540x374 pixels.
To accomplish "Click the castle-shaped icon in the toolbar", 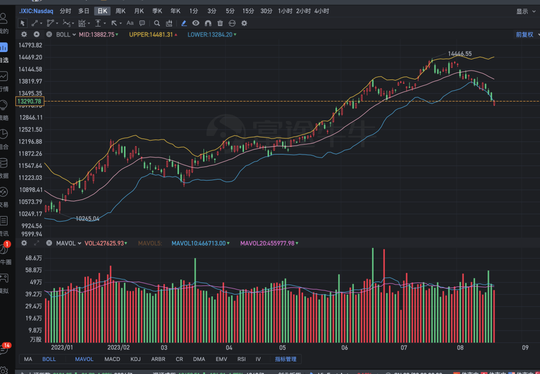I will [169, 23].
